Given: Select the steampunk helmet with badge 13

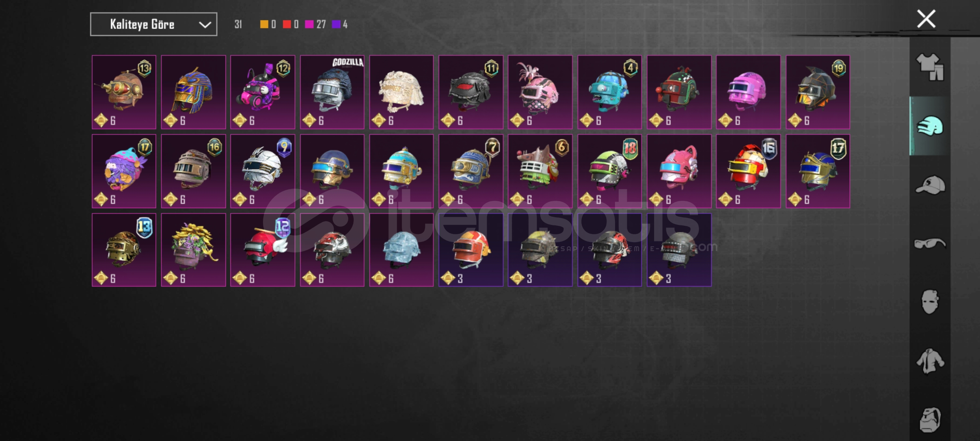Looking at the screenshot, I should (124, 92).
